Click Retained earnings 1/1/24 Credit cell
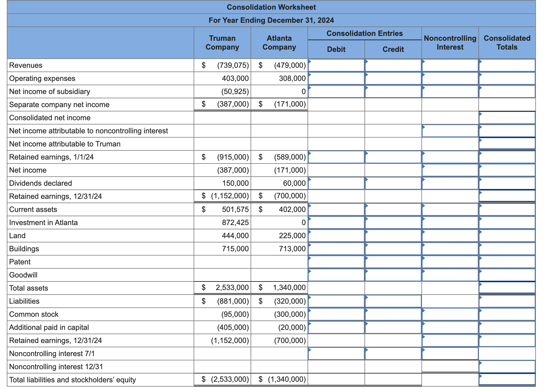 coord(393,157)
